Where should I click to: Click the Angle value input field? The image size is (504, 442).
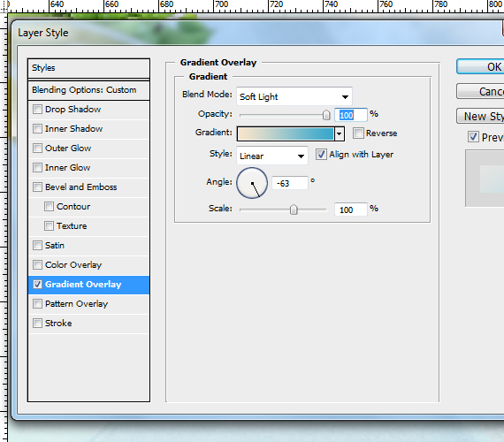(x=290, y=183)
